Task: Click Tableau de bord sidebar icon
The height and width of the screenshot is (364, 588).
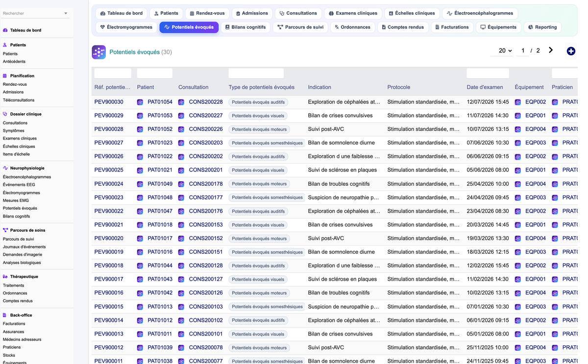Action: [5, 30]
